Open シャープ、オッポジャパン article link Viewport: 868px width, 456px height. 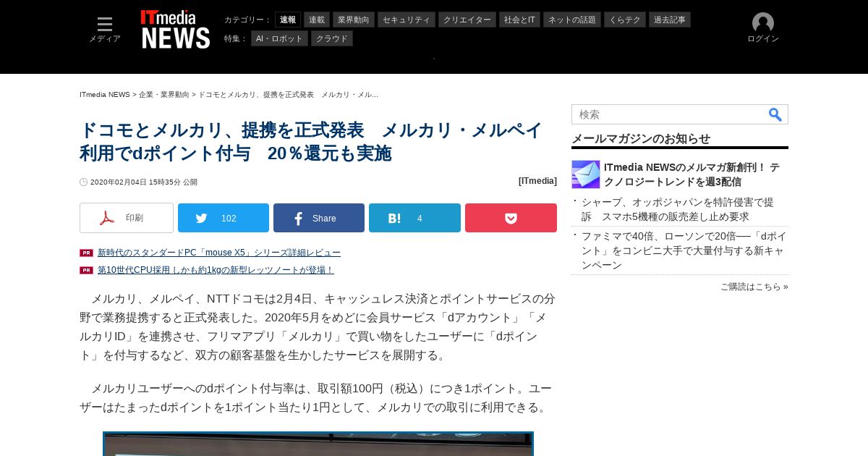678,209
